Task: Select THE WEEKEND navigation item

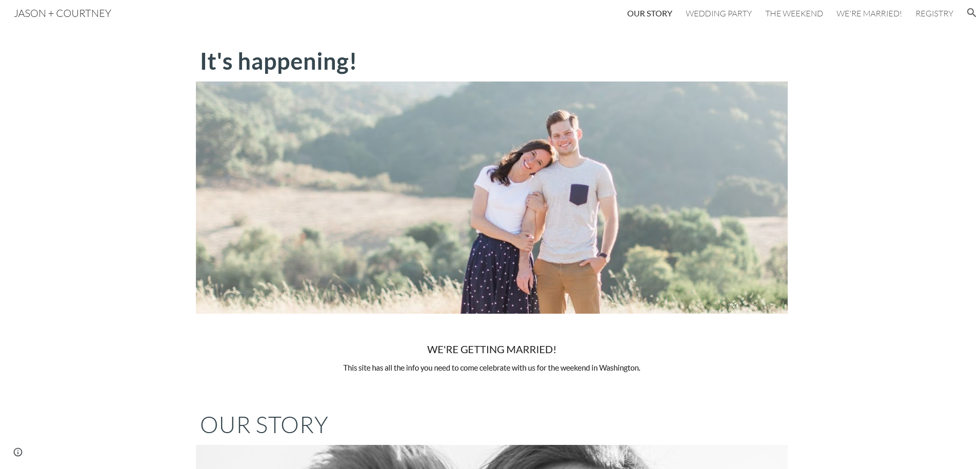Action: coord(794,13)
